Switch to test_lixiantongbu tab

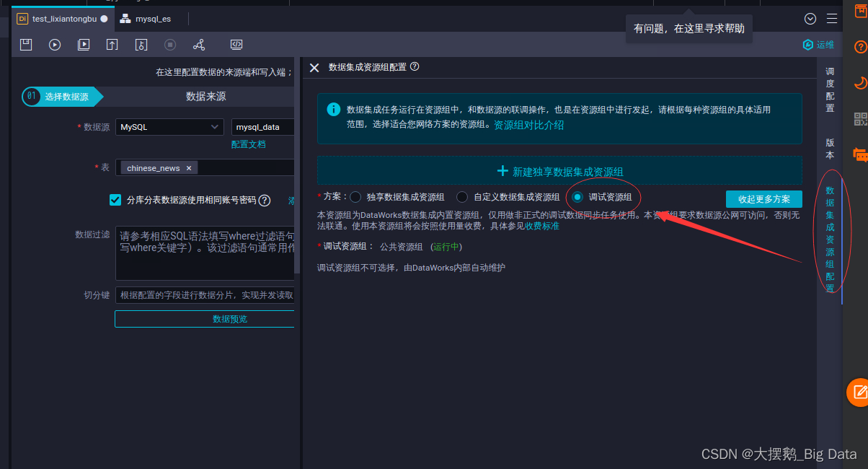63,19
